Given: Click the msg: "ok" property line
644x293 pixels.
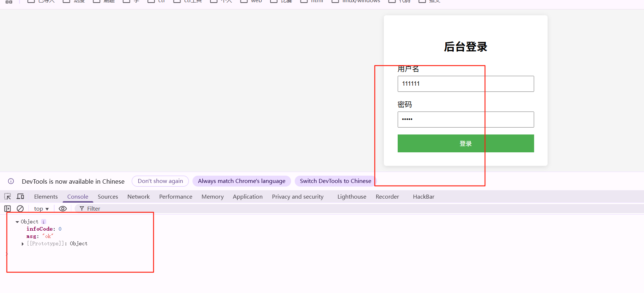Looking at the screenshot, I should point(40,236).
